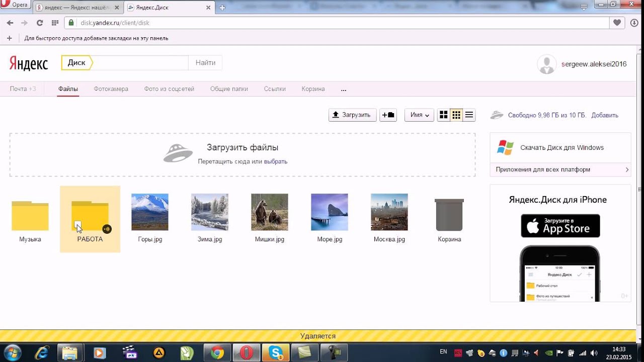Click the upload arrow on Загрузить button
Screen dimensions: 644x362
tap(336, 115)
